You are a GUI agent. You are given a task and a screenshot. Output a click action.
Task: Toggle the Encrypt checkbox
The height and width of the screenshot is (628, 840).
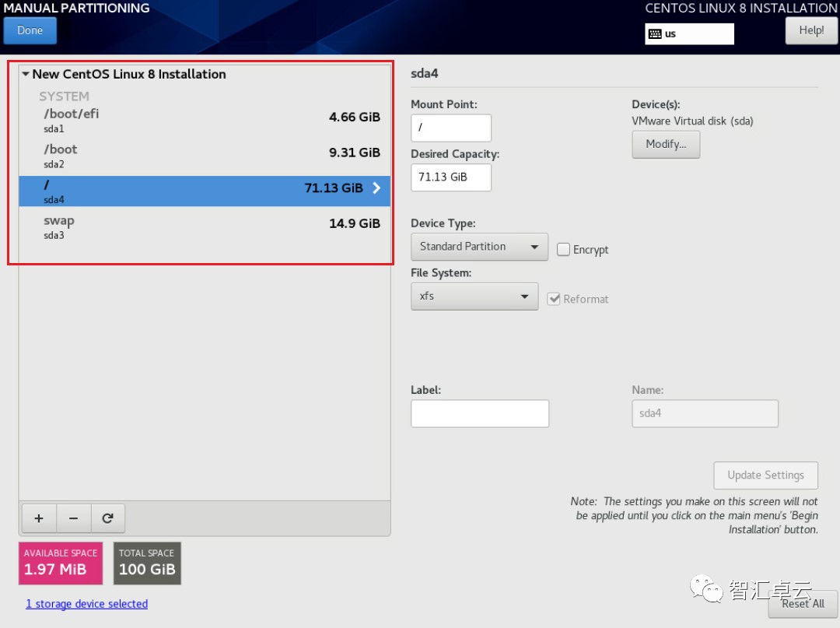coord(563,249)
